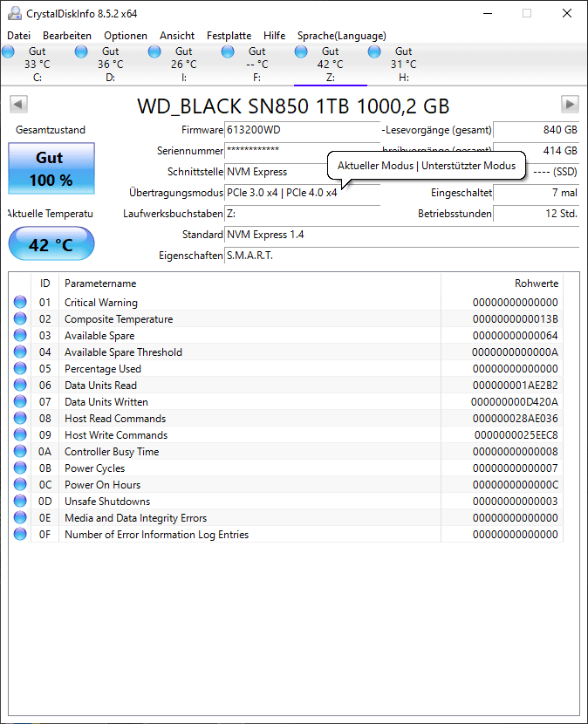Image resolution: width=588 pixels, height=724 pixels.
Task: Click the Betriebsstunden value 12 Std.
Action: (537, 214)
